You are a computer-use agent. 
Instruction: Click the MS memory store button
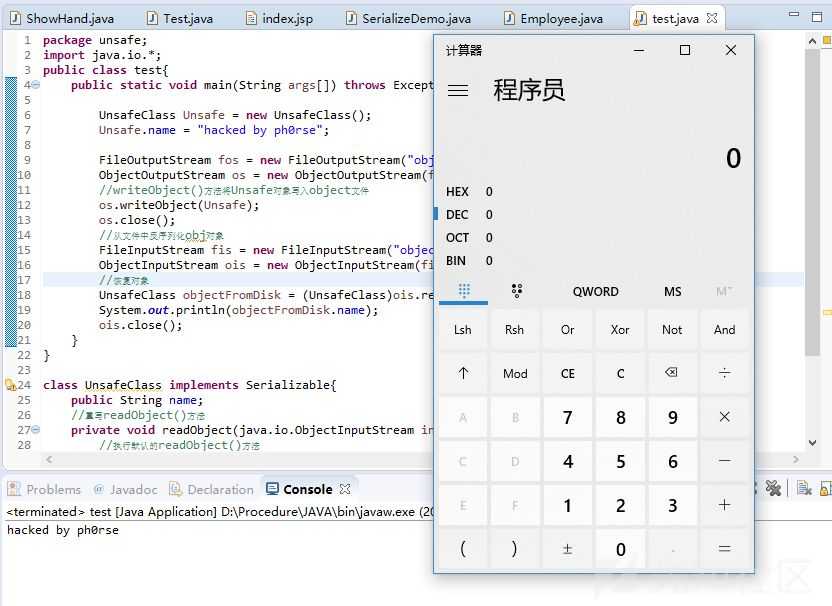coord(672,291)
